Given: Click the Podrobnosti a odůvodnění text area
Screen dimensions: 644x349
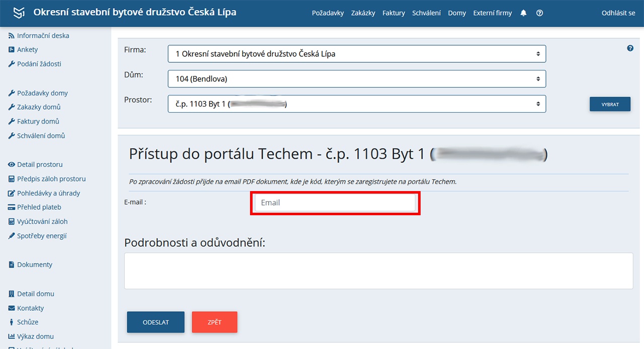Looking at the screenshot, I should click(x=378, y=271).
